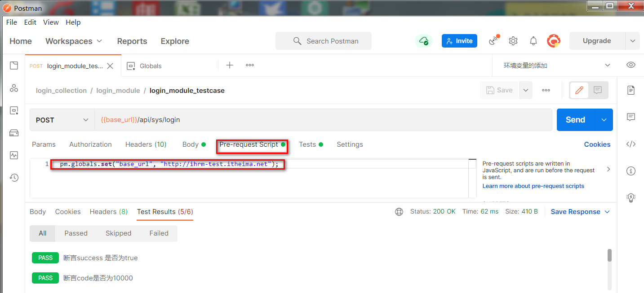This screenshot has width=644, height=293.
Task: Expand the Send button dropdown arrow
Action: point(604,120)
